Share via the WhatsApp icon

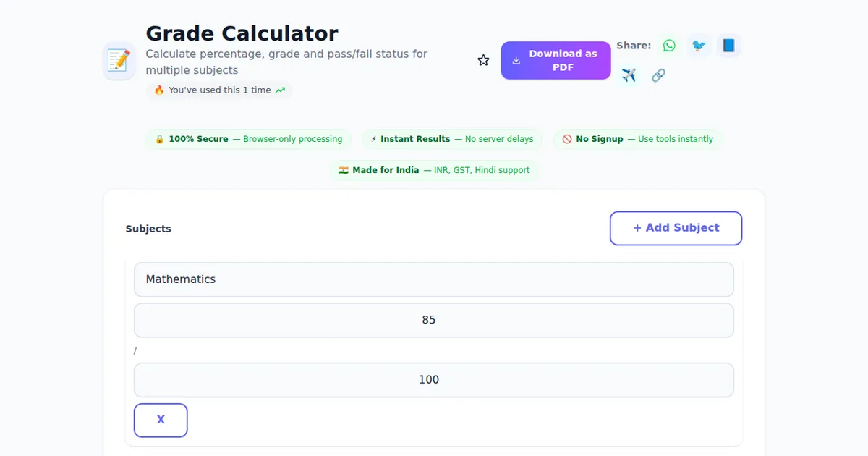(669, 46)
